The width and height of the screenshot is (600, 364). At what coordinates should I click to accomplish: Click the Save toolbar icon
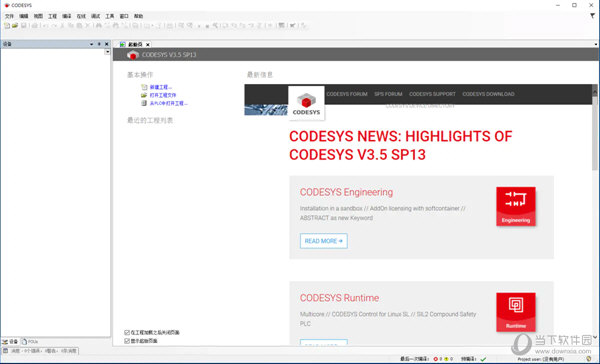24,26
